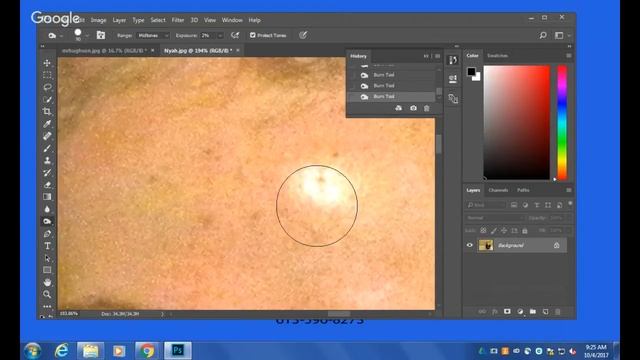This screenshot has width=640, height=360.
Task: Delete current state trash icon in History
Action: click(427, 108)
